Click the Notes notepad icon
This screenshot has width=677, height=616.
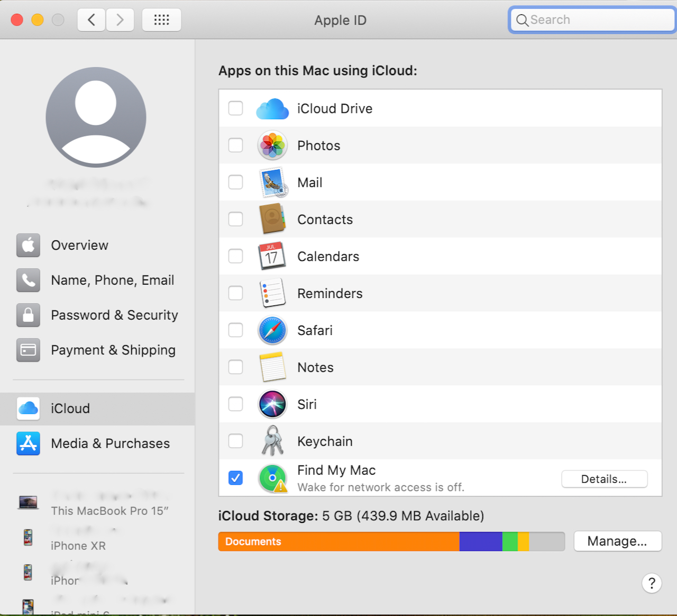click(x=273, y=367)
